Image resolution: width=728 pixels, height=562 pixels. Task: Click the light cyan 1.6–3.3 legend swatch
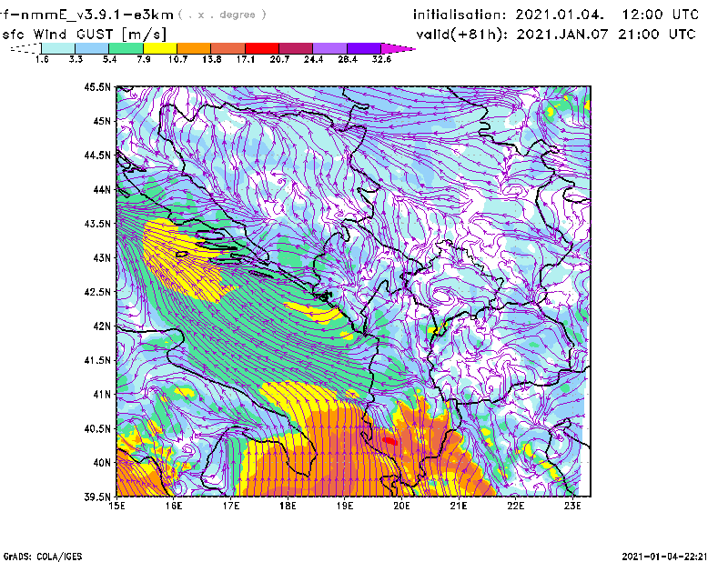58,48
